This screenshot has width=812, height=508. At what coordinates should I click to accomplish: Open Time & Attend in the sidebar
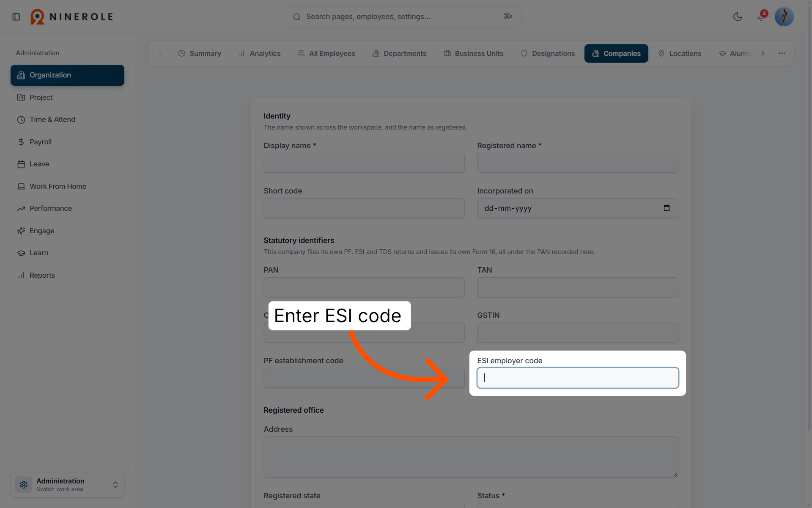click(67, 120)
